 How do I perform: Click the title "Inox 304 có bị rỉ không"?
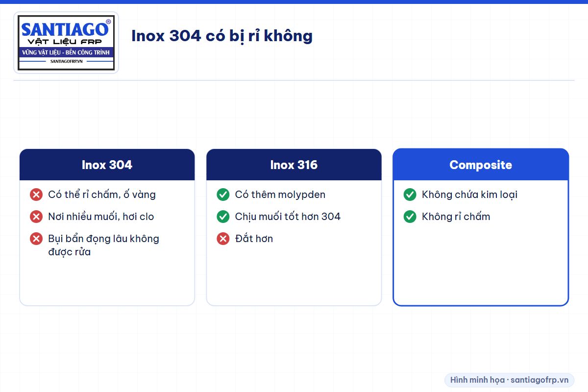[x=222, y=36]
